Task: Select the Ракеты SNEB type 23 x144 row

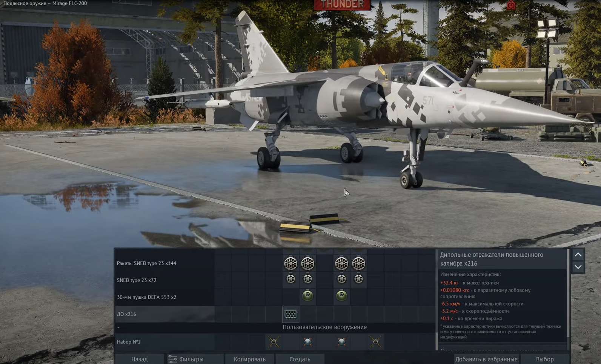Action: pyautogui.click(x=275, y=263)
